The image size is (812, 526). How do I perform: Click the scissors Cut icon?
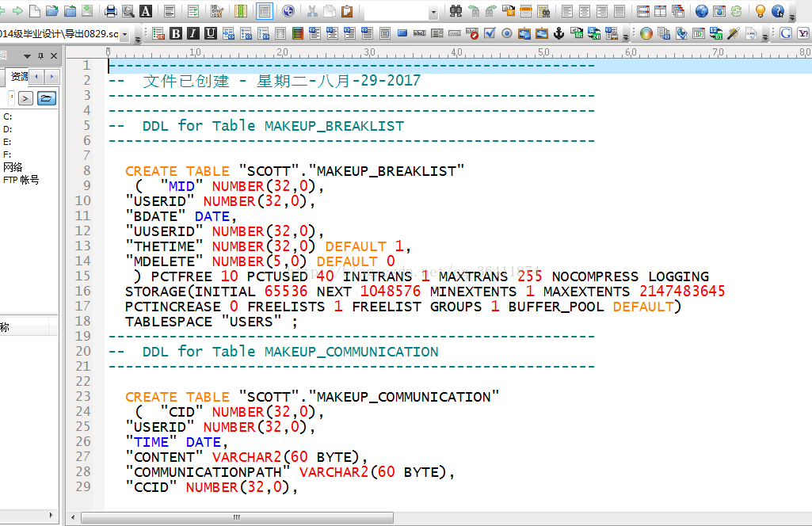pyautogui.click(x=312, y=11)
